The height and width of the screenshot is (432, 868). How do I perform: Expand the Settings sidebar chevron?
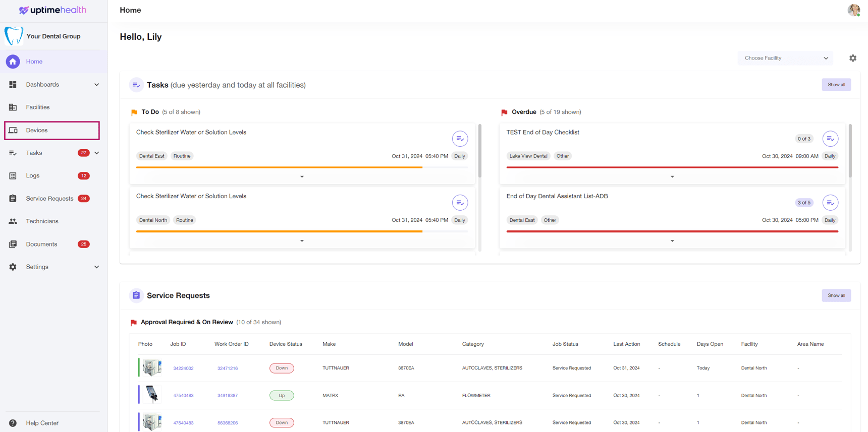tap(97, 267)
